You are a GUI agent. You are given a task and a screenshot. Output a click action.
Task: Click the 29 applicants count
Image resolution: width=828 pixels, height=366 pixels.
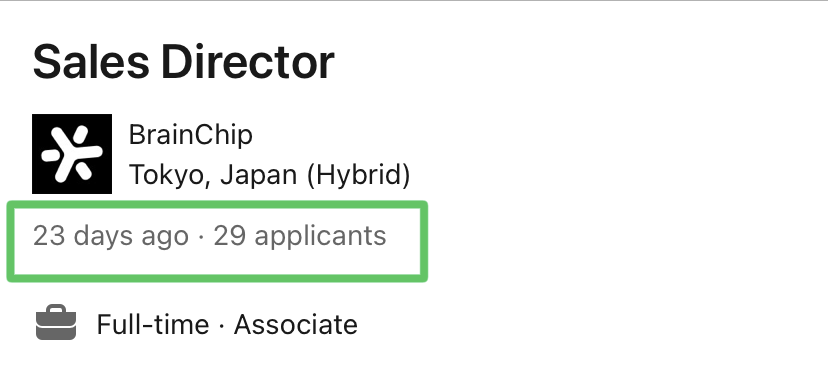[300, 236]
